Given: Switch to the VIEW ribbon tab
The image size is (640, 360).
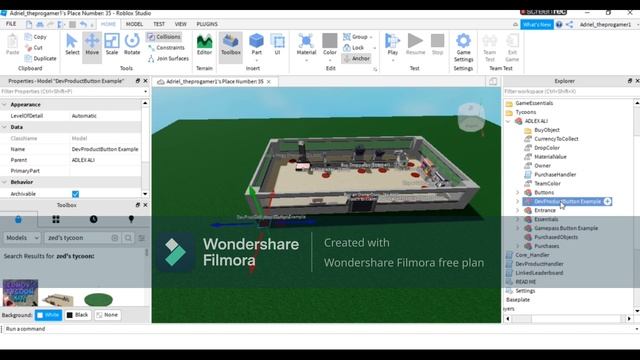Looking at the screenshot, I should pos(180,24).
